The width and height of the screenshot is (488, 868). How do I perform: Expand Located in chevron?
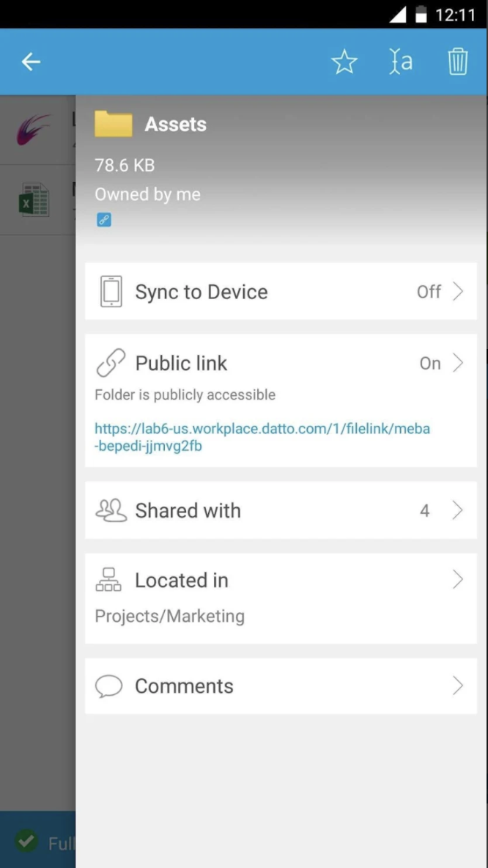pyautogui.click(x=457, y=580)
